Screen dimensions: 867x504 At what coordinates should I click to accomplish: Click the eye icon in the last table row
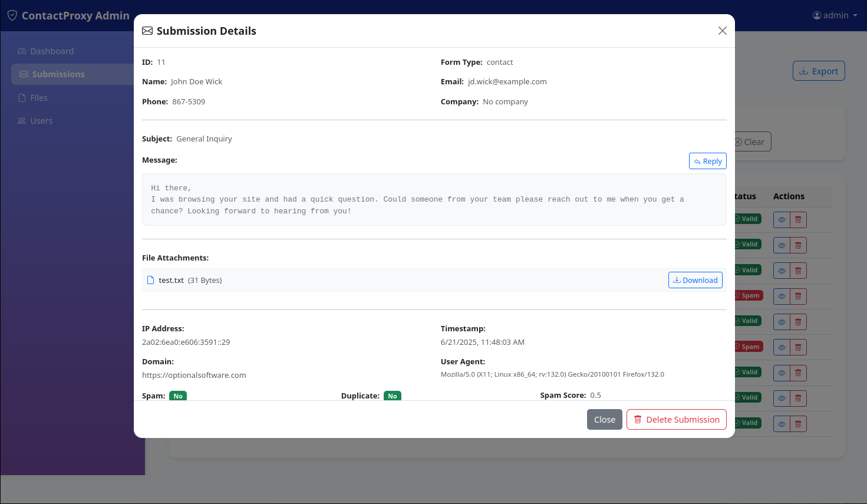coord(782,424)
